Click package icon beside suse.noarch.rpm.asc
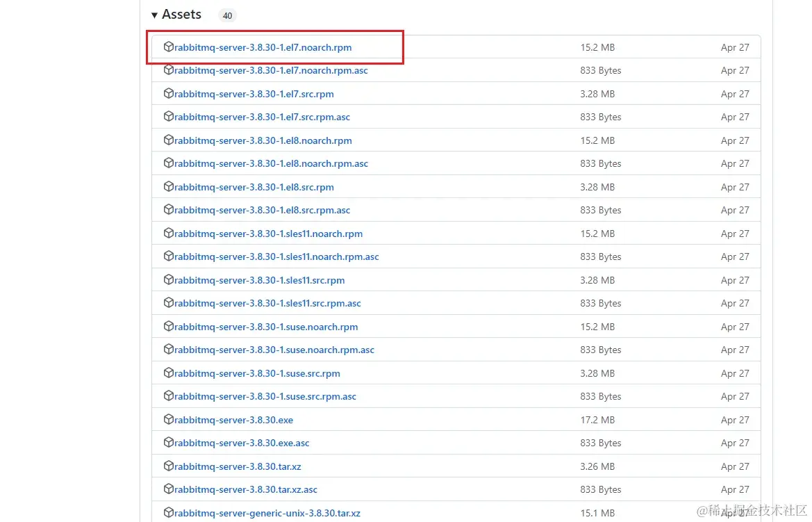This screenshot has height=522, width=812. pos(168,350)
